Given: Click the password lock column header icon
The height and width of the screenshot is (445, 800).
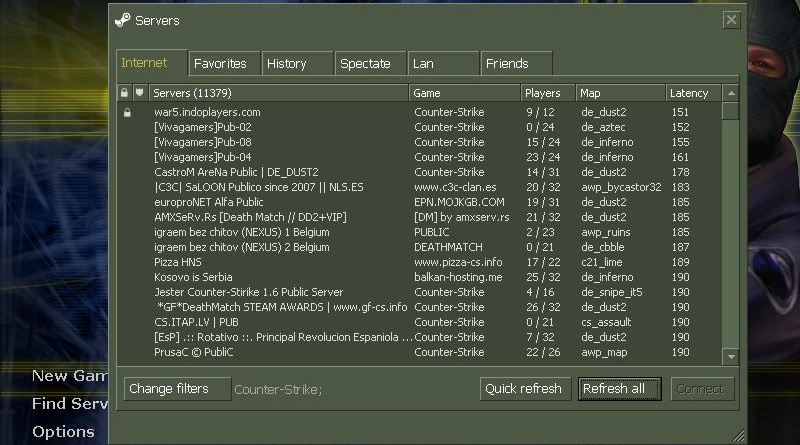Looking at the screenshot, I should click(125, 93).
